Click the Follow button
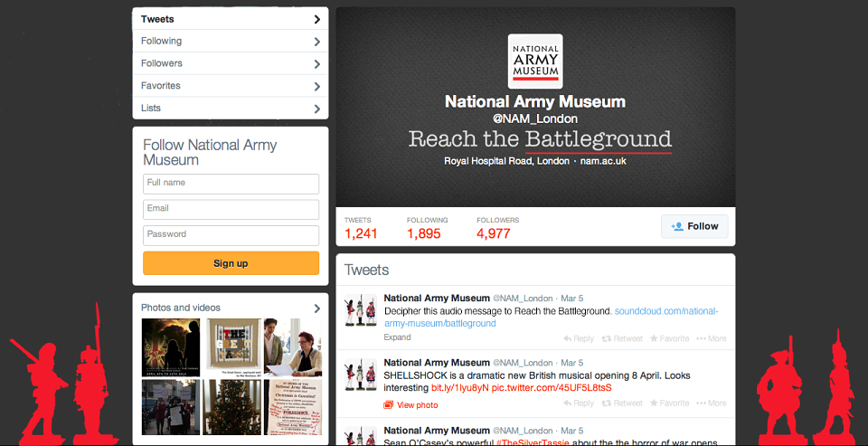 694,226
